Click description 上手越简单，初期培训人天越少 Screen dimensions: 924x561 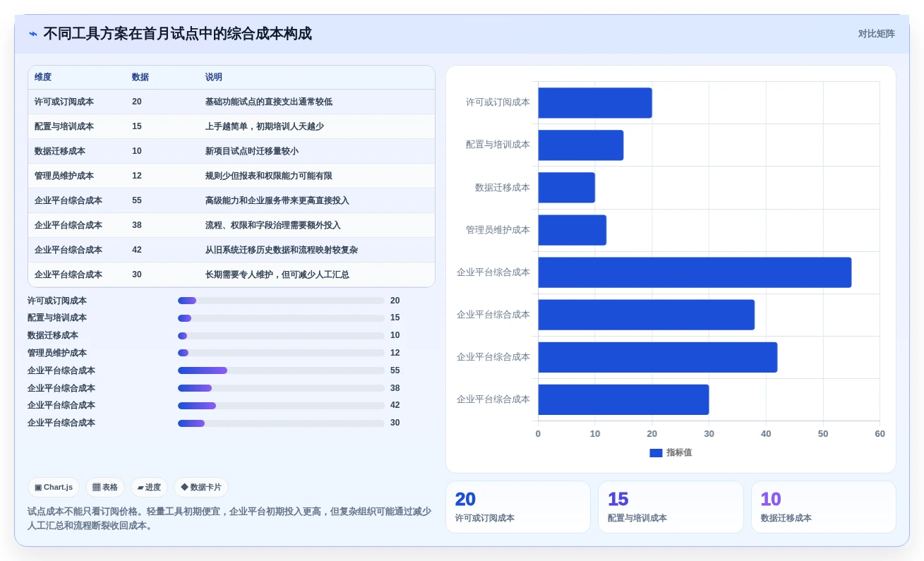pyautogui.click(x=265, y=127)
